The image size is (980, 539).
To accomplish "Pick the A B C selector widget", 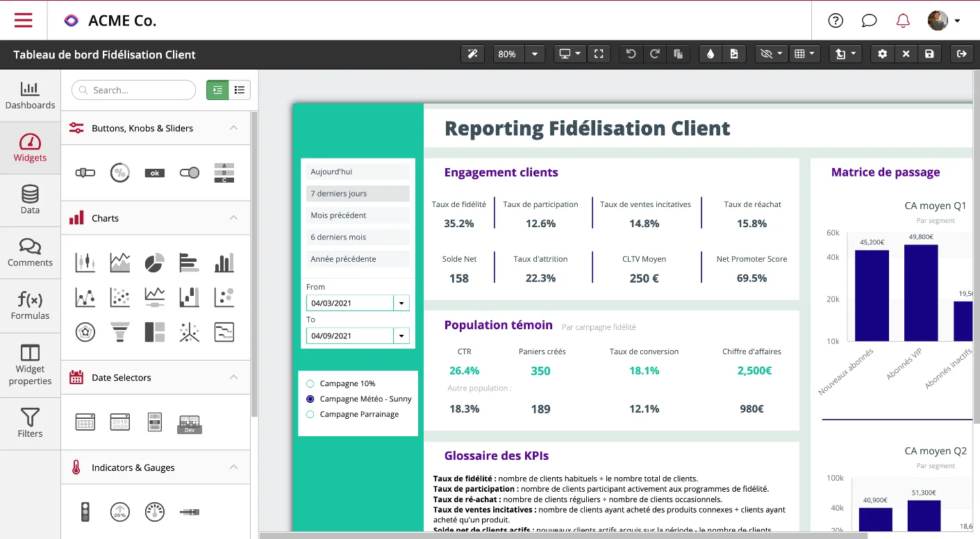I will (224, 173).
